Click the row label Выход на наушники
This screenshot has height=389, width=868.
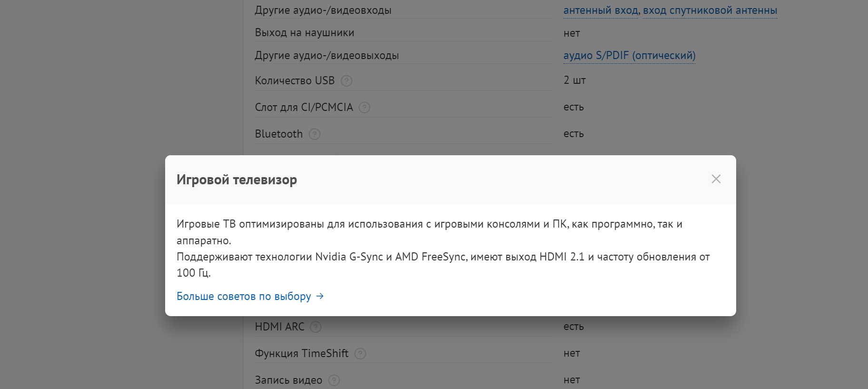(x=304, y=32)
